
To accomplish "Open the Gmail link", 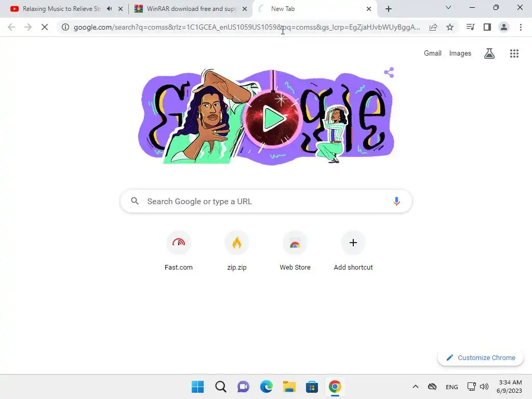I will point(433,54).
